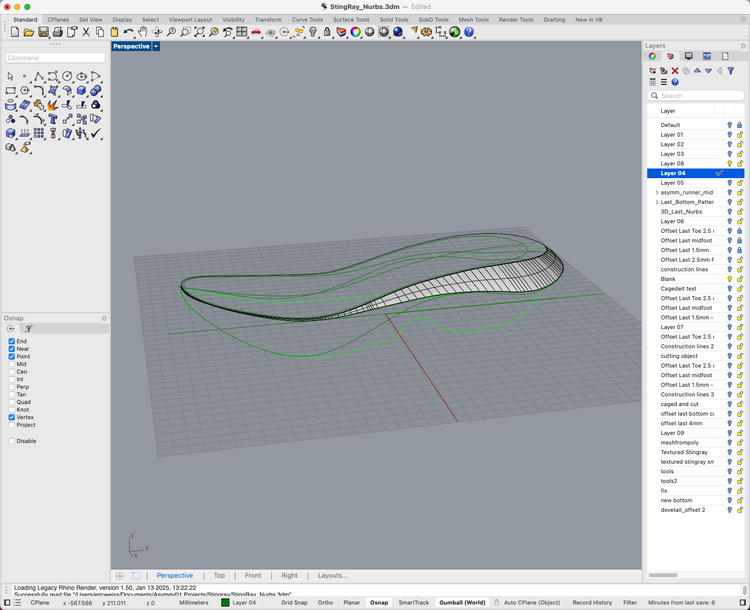Screen dimensions: 750x610
Task: Select the Pan hand tool
Action: click(143, 32)
